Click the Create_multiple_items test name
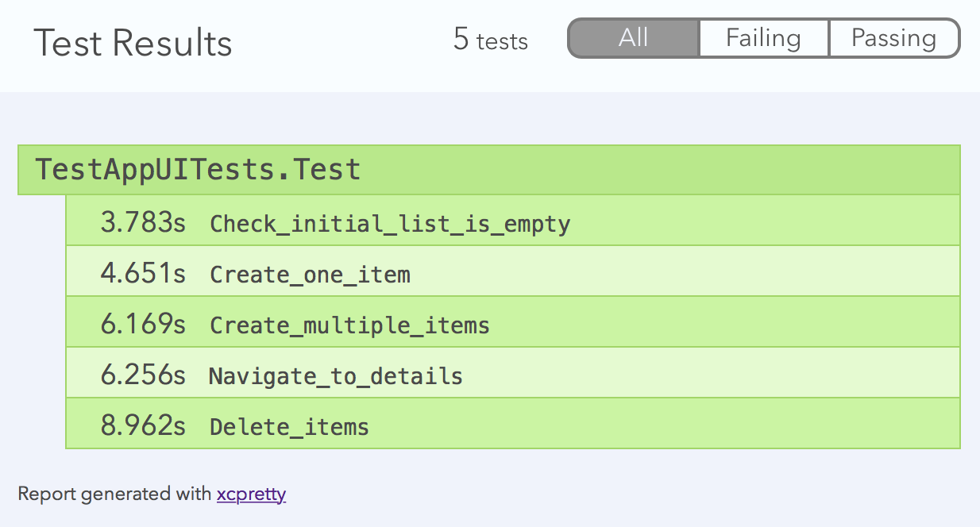Screen dimensions: 980x527 tap(349, 325)
